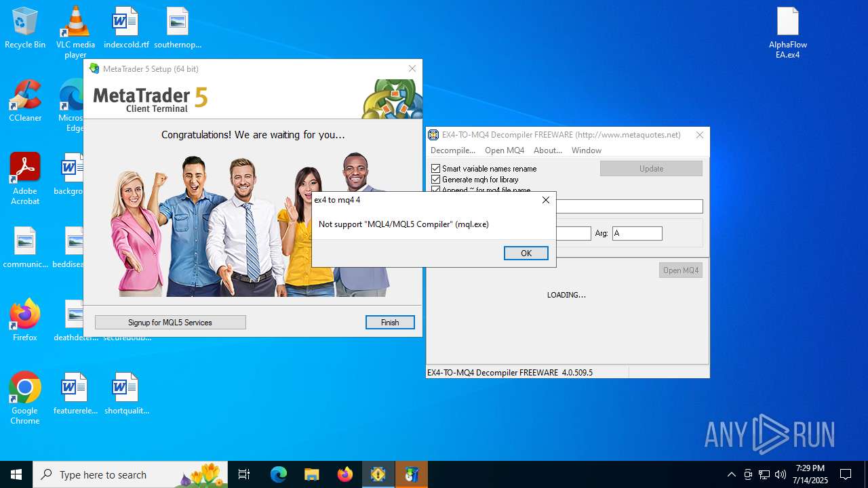The image size is (868, 488).
Task: Close the EX4-TO-MQ4 Decompiler window
Action: [700, 135]
